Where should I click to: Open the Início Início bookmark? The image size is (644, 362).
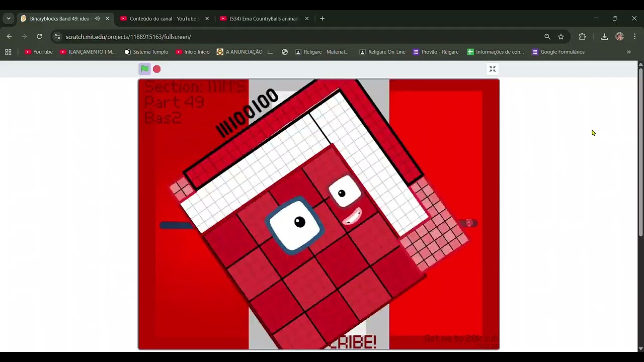coord(193,52)
